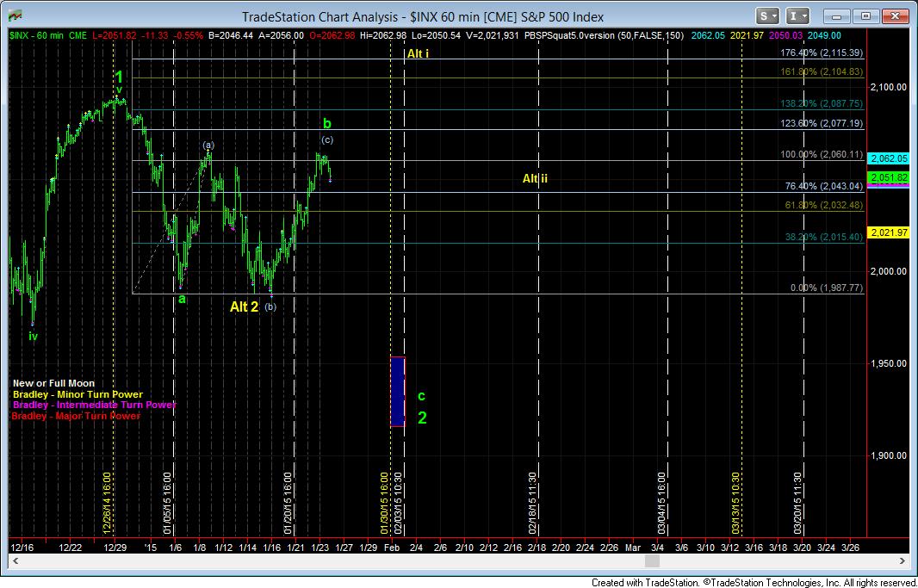Viewport: 918px width, 588px height.
Task: Close the Chart Analysis window
Action: coord(896,16)
